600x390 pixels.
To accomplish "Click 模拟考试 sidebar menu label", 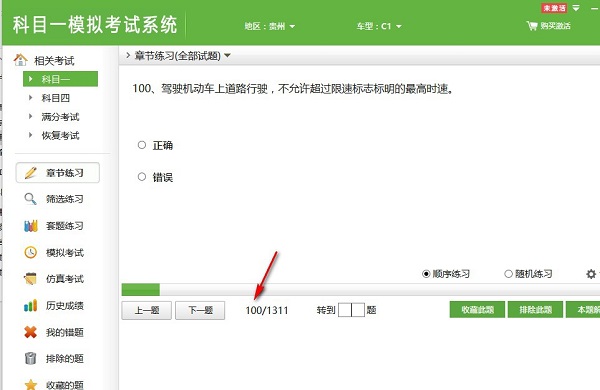I will point(65,253).
